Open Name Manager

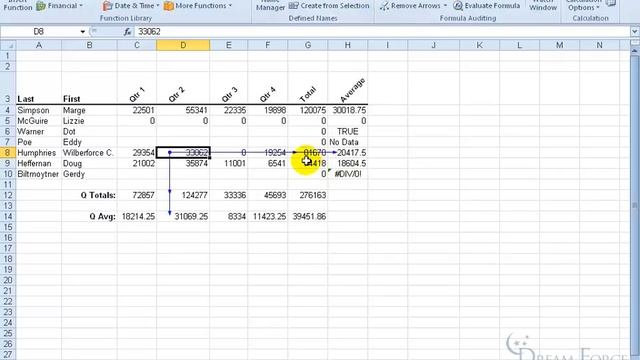[270, 6]
